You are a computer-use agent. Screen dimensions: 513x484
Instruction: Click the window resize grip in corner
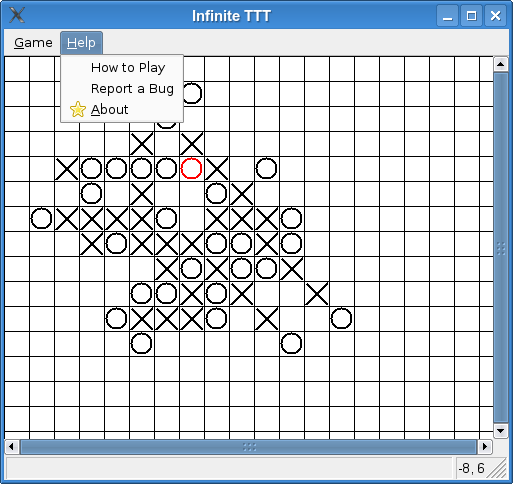[x=499, y=469]
